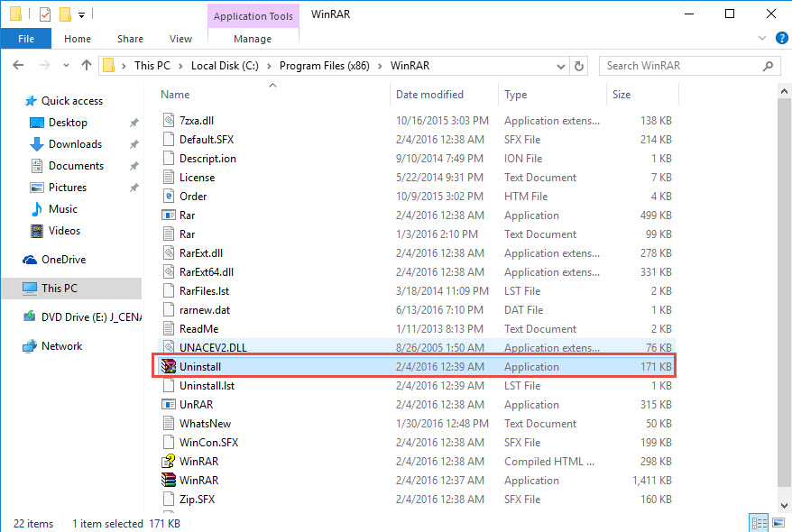
Task: Switch to large icons view in status bar
Action: tap(778, 523)
